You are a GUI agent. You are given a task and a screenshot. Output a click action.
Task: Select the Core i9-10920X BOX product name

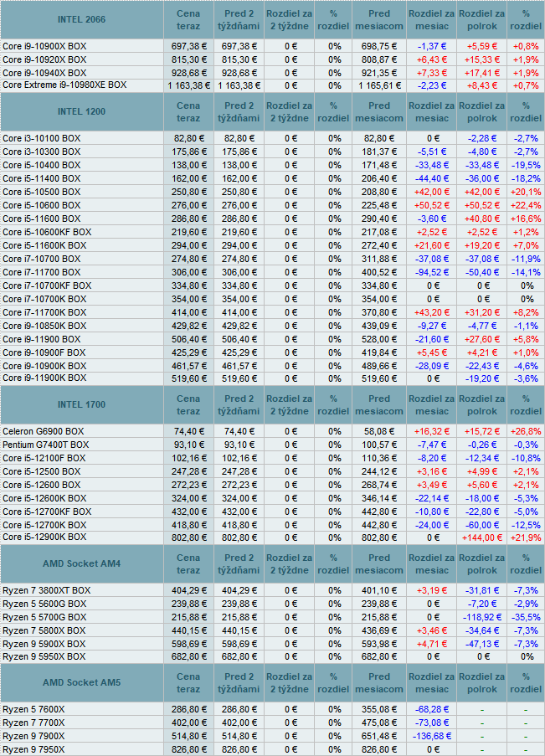coord(44,59)
